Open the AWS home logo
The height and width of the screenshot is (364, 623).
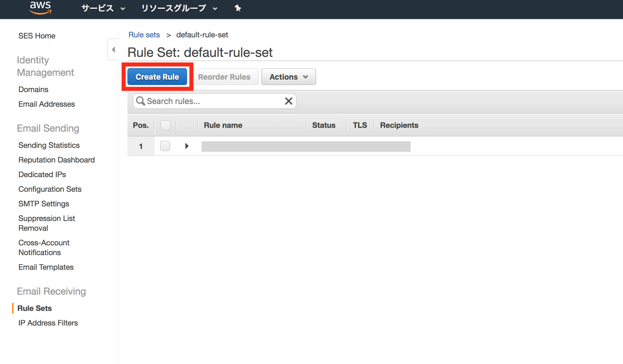coord(40,7)
